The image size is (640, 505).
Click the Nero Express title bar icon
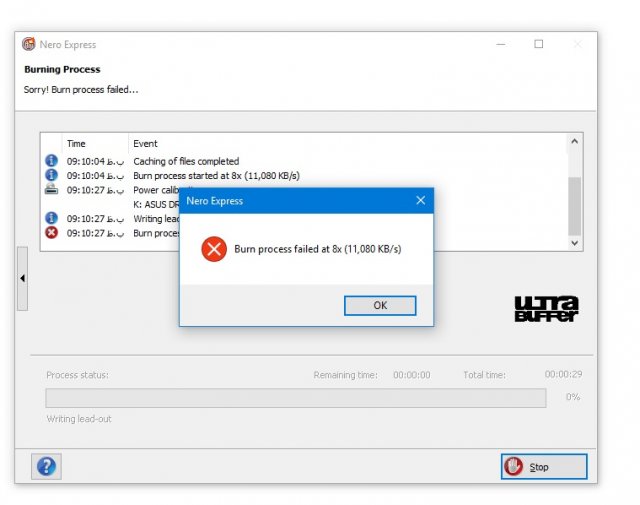click(29, 45)
